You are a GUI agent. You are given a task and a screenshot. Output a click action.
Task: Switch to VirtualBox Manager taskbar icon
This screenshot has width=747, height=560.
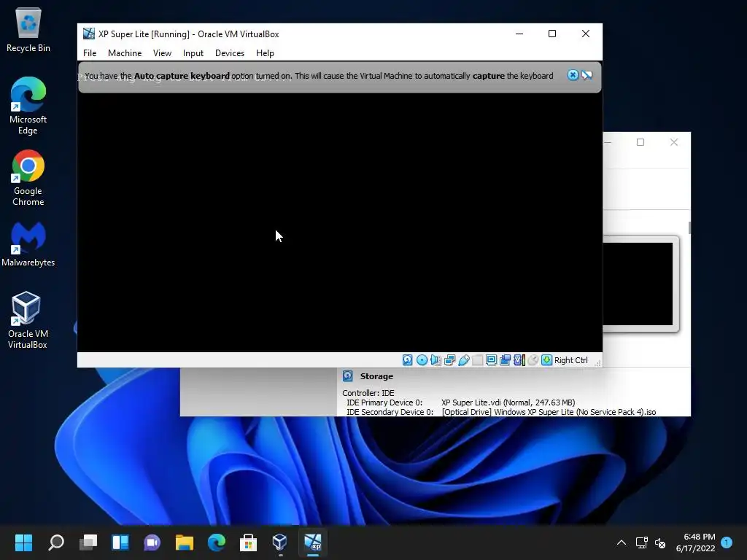[x=280, y=542]
